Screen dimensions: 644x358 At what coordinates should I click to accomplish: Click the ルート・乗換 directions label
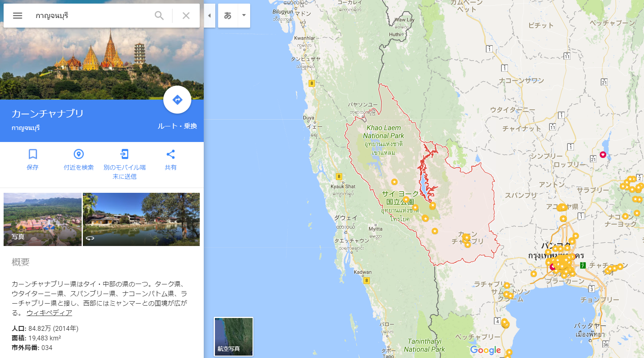(177, 126)
